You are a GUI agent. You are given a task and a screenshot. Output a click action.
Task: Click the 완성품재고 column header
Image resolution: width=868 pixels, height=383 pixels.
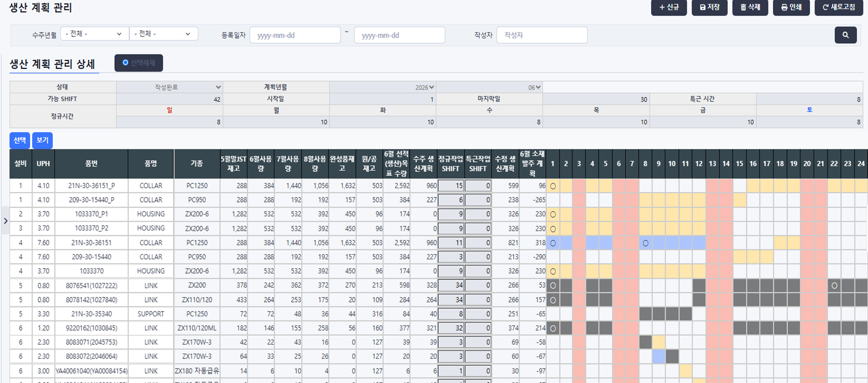pos(342,164)
